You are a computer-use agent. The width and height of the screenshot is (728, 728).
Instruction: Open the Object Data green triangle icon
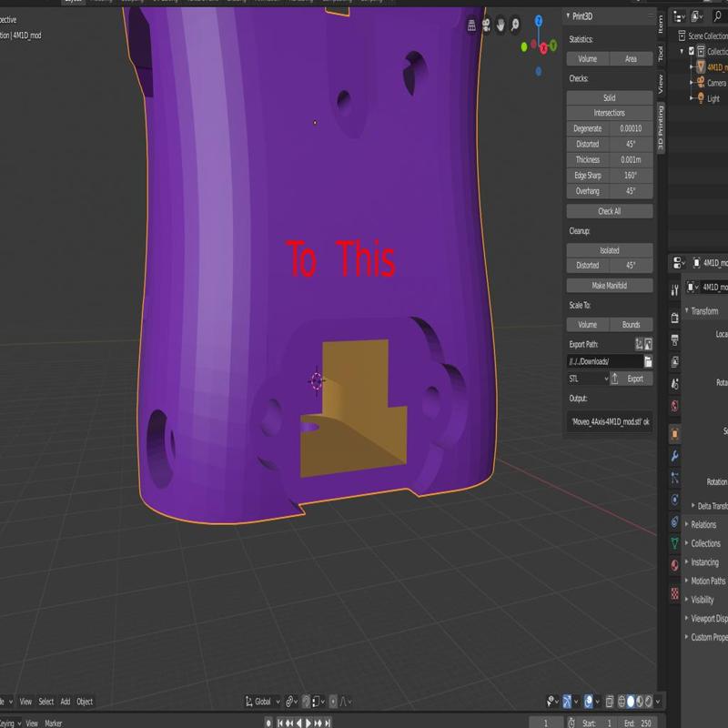coord(674,543)
